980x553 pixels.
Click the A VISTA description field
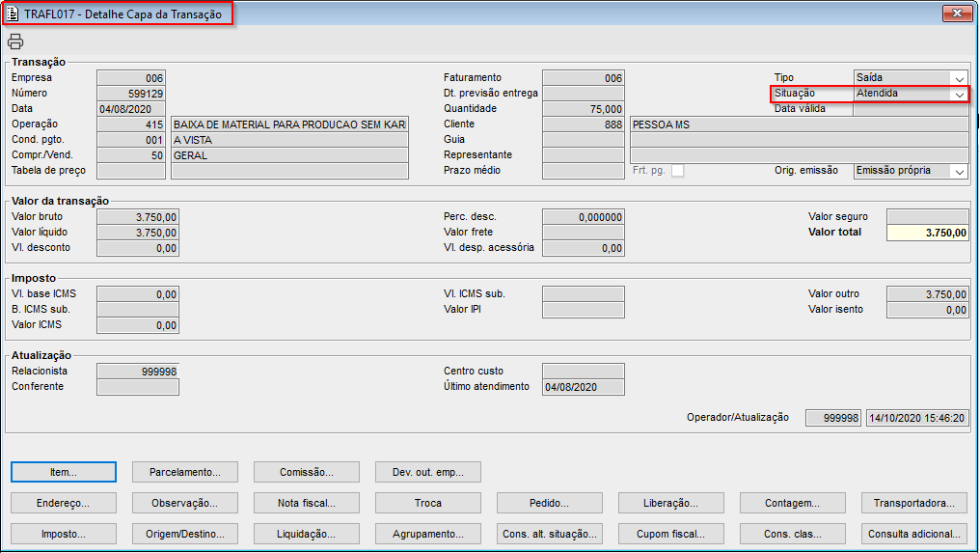[x=290, y=140]
